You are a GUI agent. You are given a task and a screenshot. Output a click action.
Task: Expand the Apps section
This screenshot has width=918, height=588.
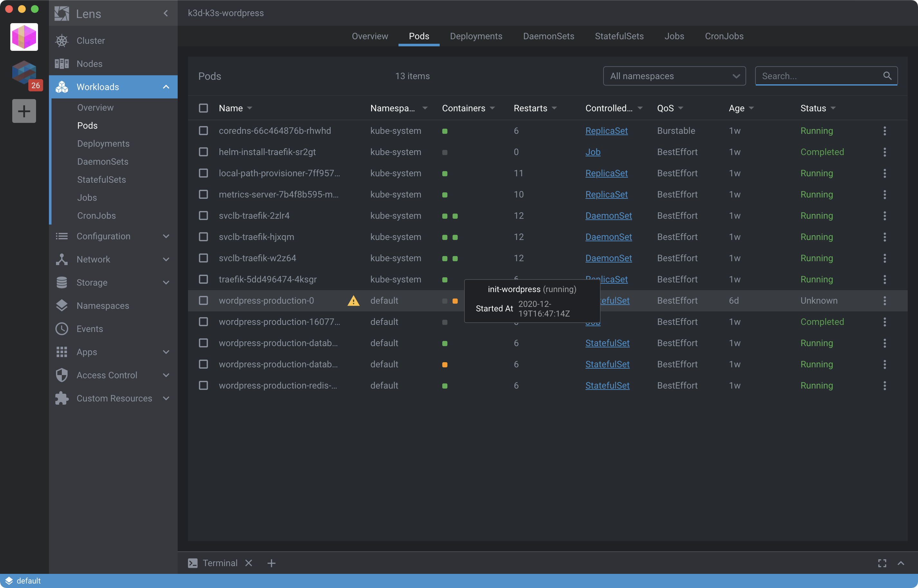point(166,352)
